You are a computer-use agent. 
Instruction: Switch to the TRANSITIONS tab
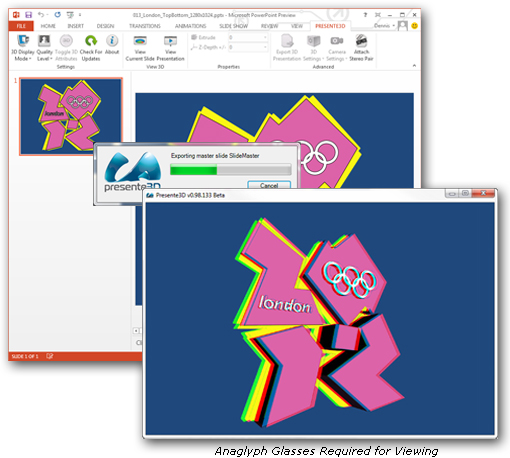(145, 26)
